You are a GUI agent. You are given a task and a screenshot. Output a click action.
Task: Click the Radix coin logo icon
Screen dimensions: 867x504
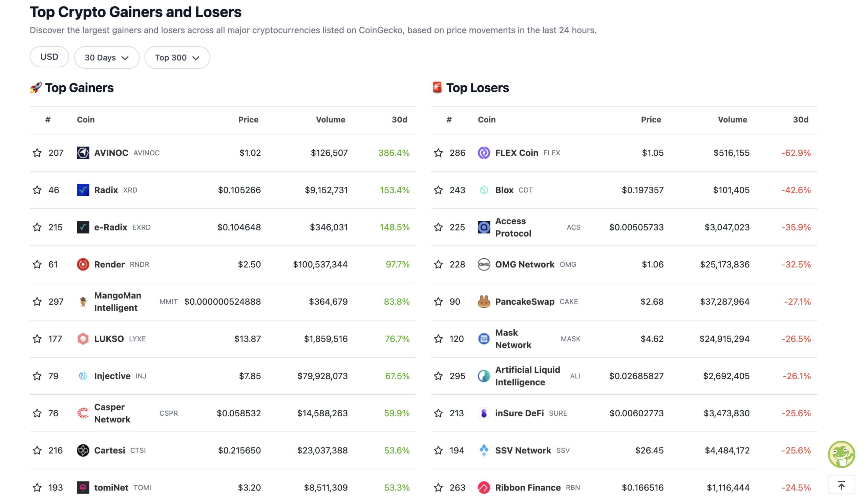click(83, 190)
